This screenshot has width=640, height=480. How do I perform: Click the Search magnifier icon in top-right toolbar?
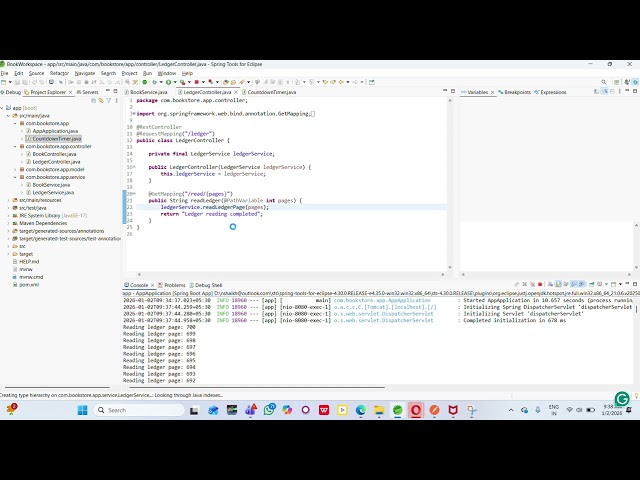[x=604, y=82]
